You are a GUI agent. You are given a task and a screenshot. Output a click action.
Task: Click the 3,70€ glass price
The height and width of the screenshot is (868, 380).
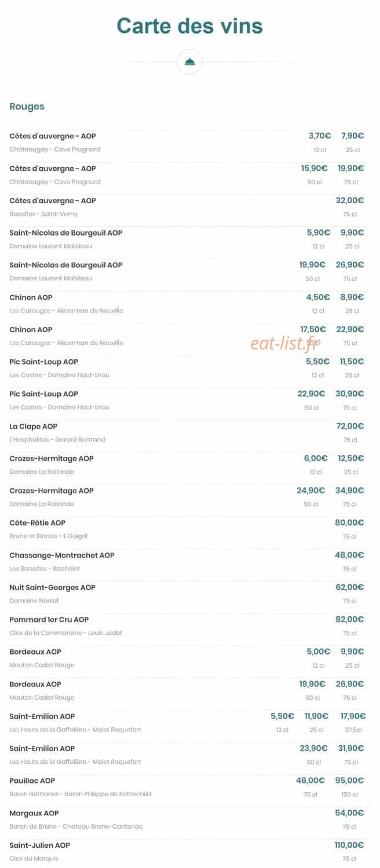point(320,136)
